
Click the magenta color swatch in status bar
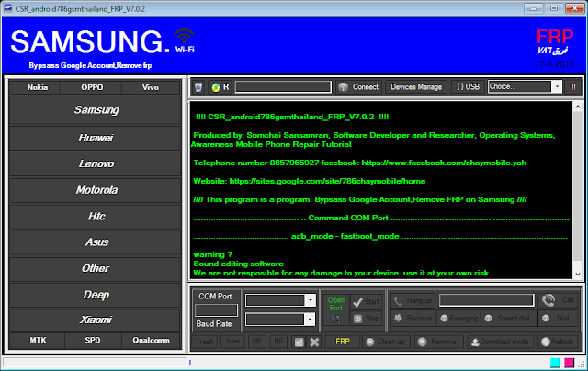570,363
